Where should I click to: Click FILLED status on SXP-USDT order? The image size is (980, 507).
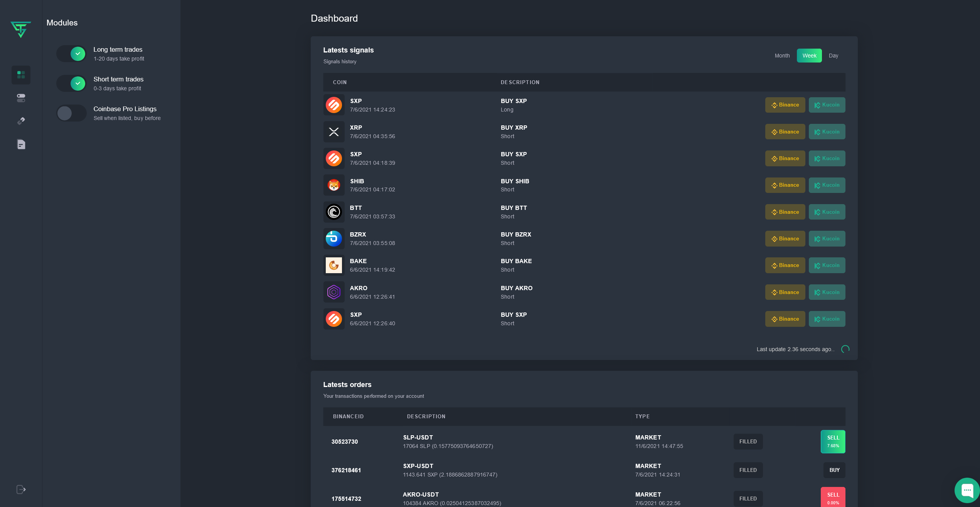pos(748,470)
